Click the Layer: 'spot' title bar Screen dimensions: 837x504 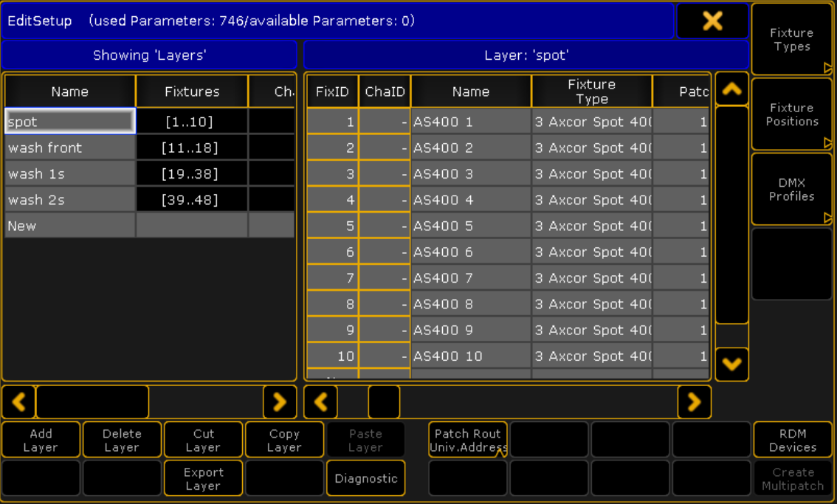[x=526, y=55]
